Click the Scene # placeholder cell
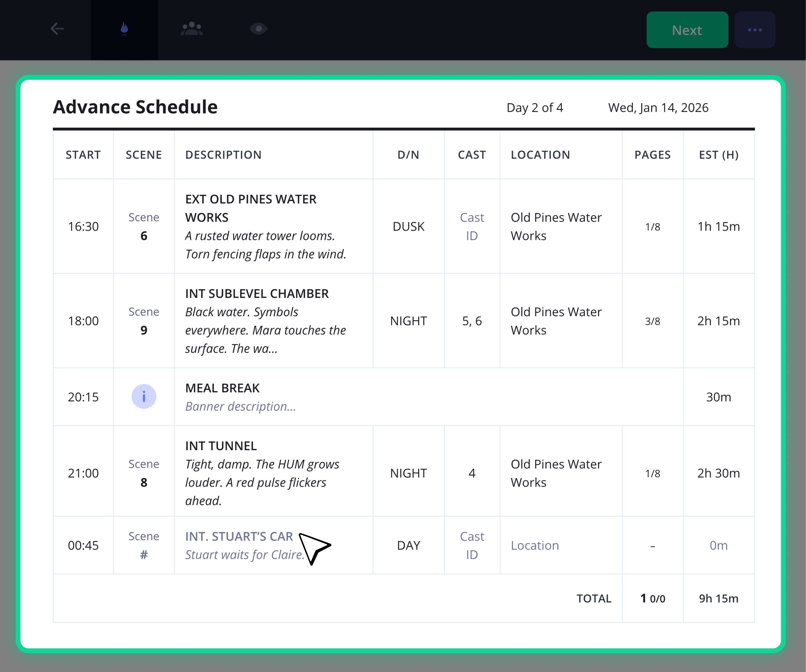Viewport: 806px width, 672px height. point(144,545)
